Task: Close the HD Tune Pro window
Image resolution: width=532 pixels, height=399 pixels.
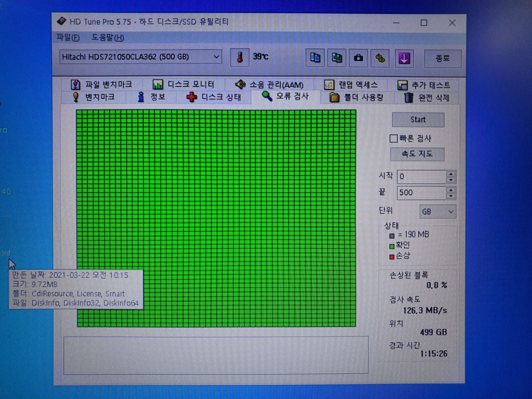Action: point(452,23)
